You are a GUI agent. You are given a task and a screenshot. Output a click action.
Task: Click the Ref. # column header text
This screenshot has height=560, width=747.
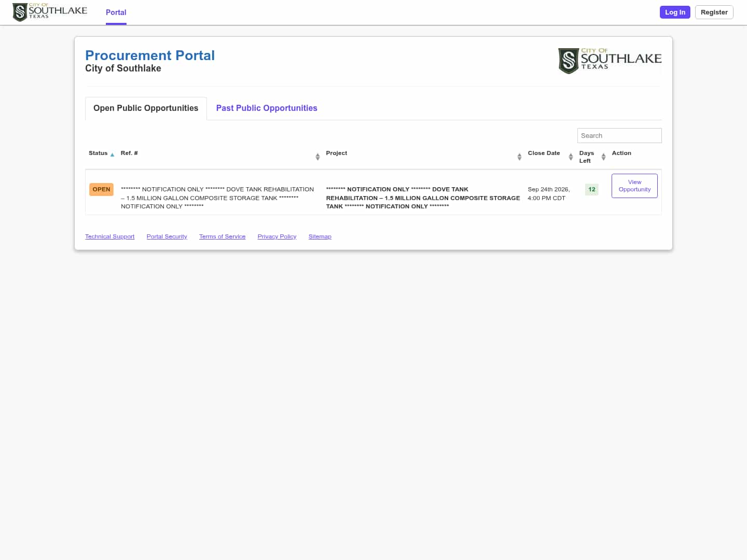[x=129, y=153]
